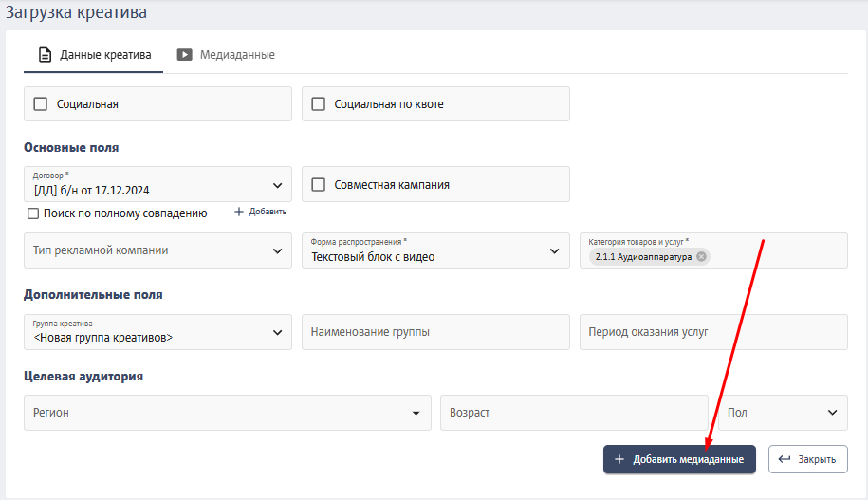Image resolution: width=868 pixels, height=500 pixels.
Task: Open the Пол dropdown
Action: tap(783, 413)
